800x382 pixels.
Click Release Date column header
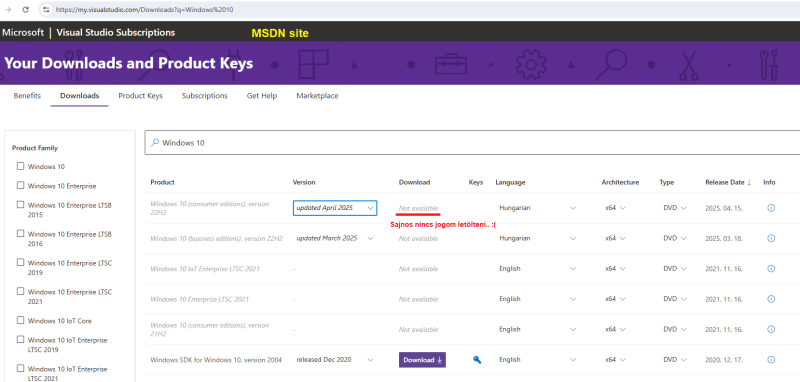tap(724, 182)
